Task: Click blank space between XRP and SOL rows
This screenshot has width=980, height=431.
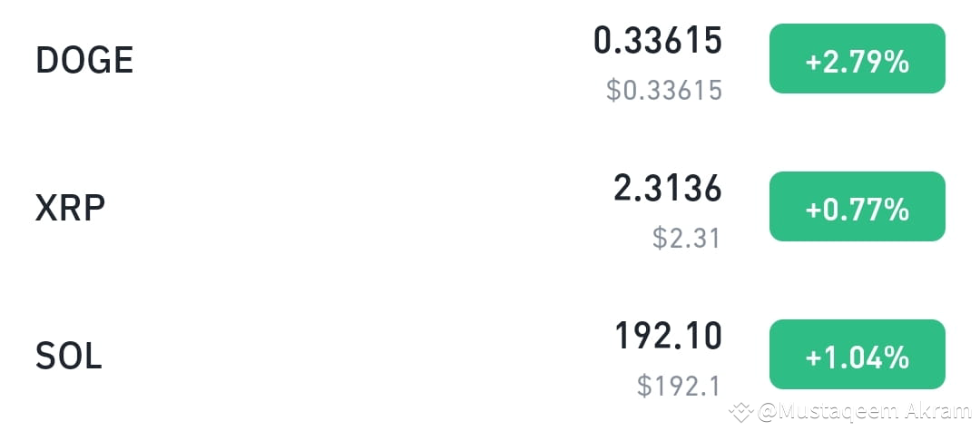Action: (363, 282)
